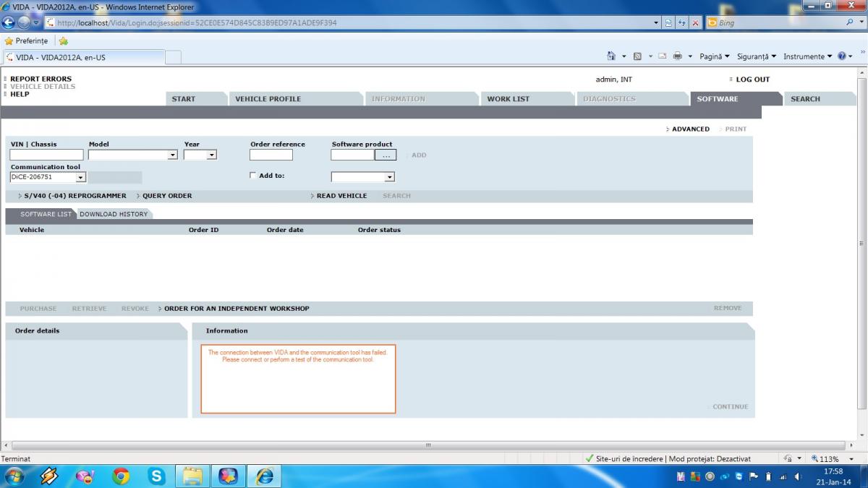Open the Model dropdown

pos(172,155)
